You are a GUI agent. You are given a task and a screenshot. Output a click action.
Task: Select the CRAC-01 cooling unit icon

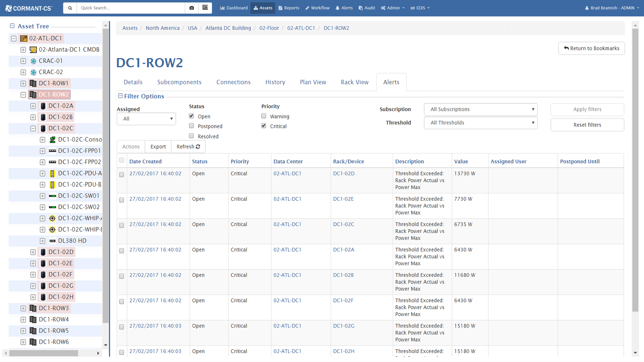[x=33, y=61]
